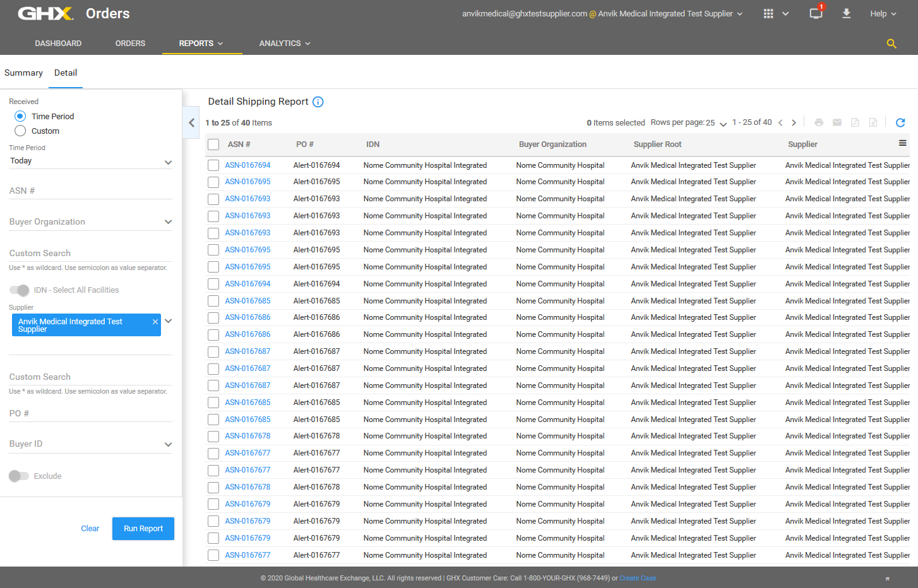Open the column menu hamburger icon
The width and height of the screenshot is (918, 588).
[903, 143]
